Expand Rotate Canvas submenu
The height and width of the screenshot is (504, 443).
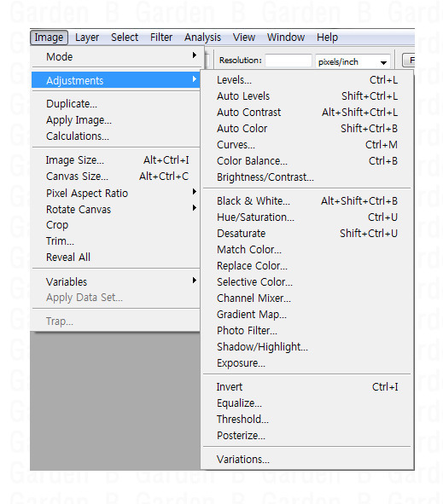116,209
